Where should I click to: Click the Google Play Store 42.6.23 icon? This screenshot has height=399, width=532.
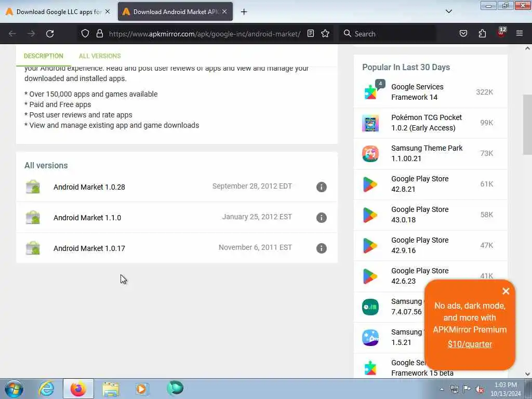(370, 276)
